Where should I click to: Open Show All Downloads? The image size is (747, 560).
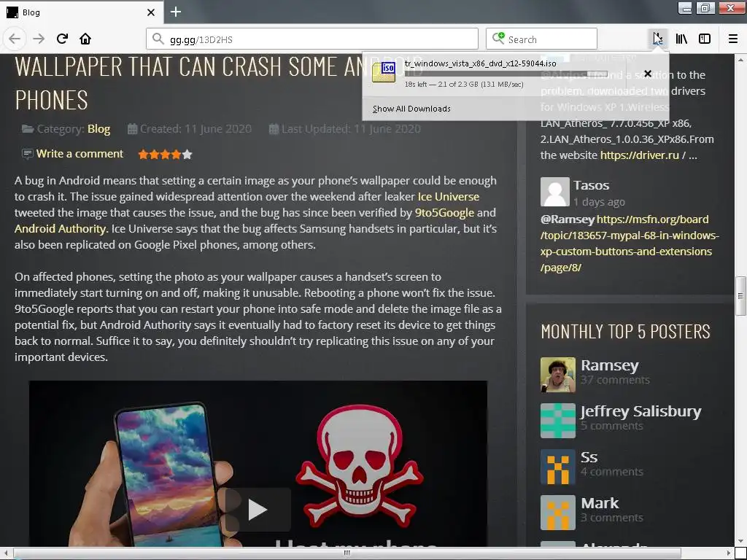[411, 109]
